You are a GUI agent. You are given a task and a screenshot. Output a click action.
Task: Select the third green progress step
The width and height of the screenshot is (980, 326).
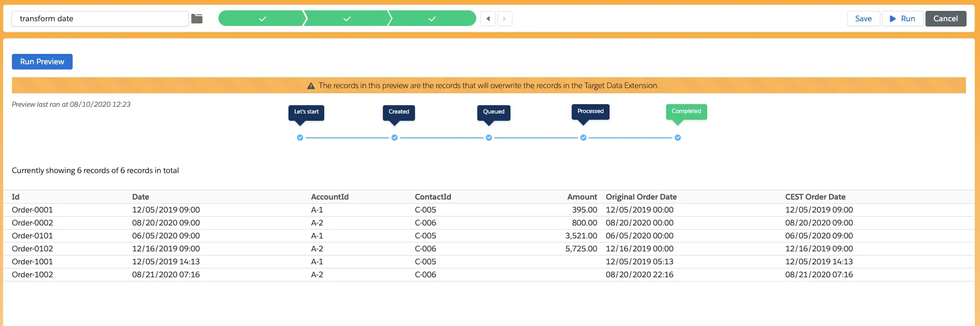pyautogui.click(x=432, y=19)
